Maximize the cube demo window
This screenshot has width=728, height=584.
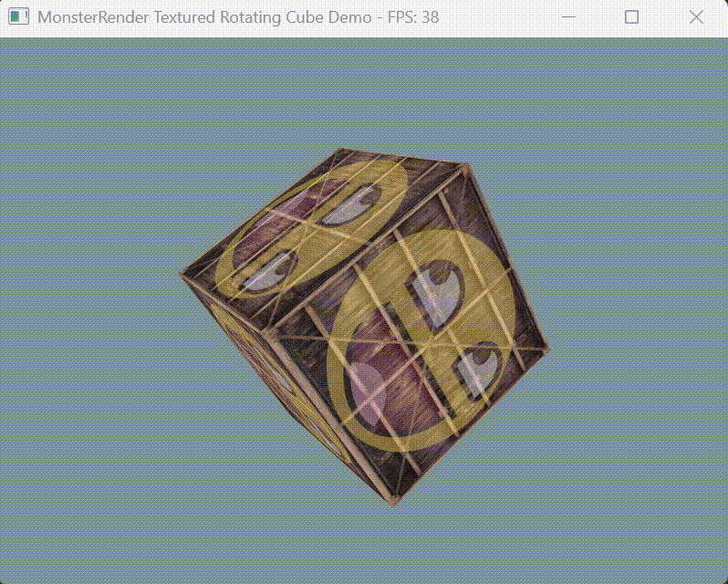tap(631, 17)
